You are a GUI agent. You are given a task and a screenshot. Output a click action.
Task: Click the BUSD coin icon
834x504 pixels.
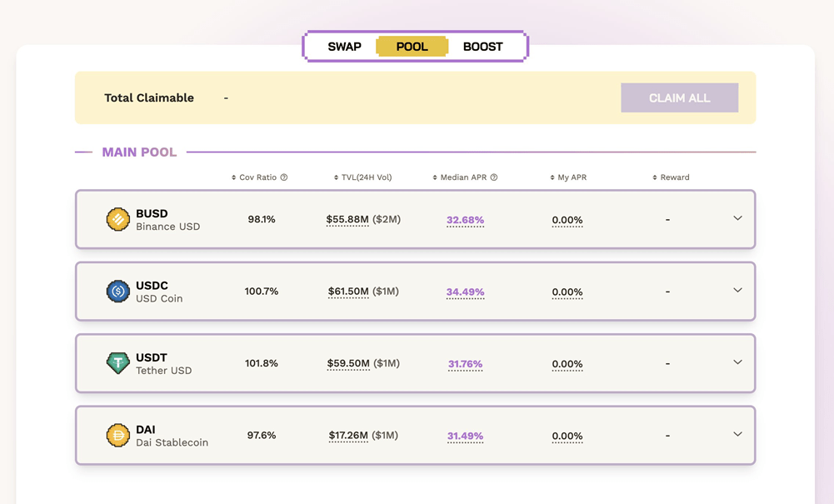117,220
